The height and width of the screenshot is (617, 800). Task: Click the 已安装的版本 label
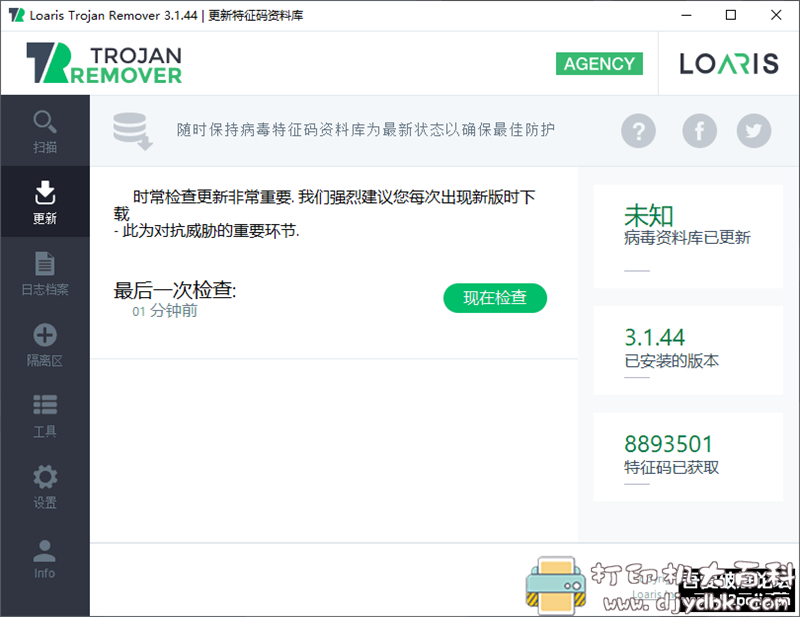coord(671,361)
